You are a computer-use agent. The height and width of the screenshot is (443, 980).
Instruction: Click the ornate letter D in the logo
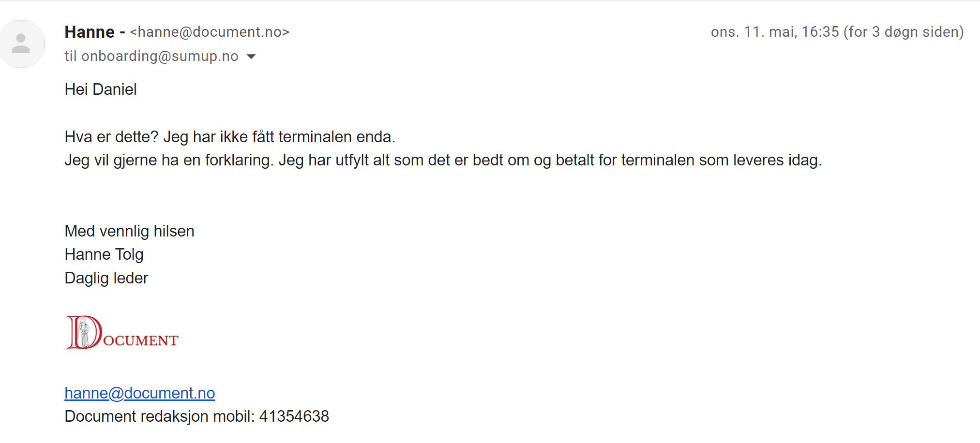click(x=83, y=332)
